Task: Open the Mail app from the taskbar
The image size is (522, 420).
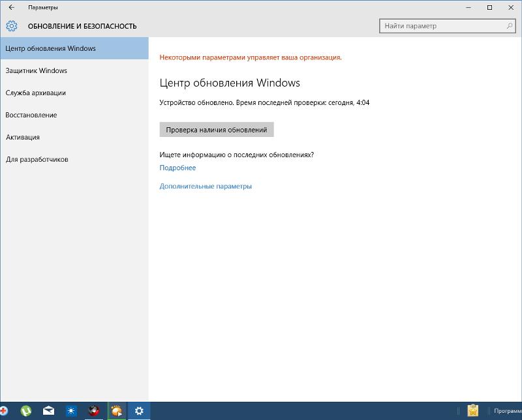Action: (x=48, y=411)
